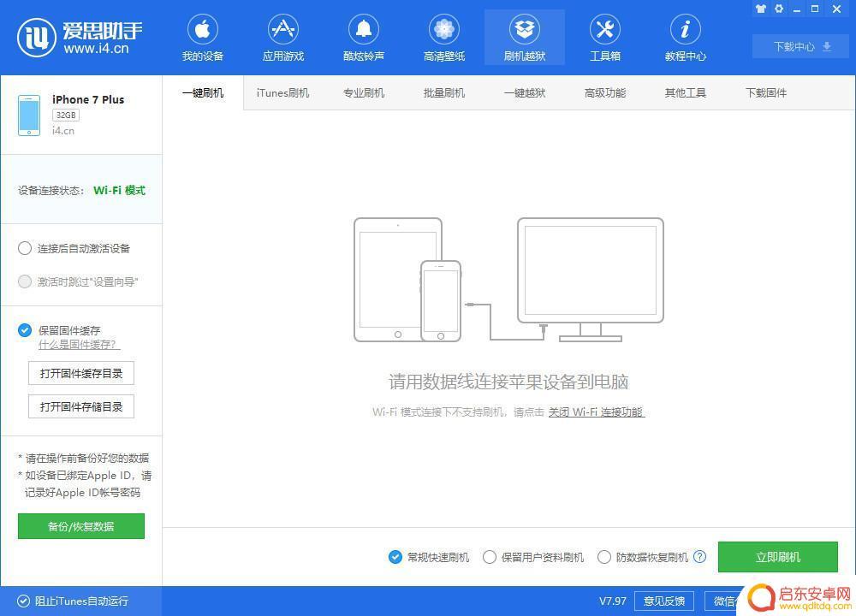
Task: Switch to 一键刷机 tab
Action: [203, 92]
